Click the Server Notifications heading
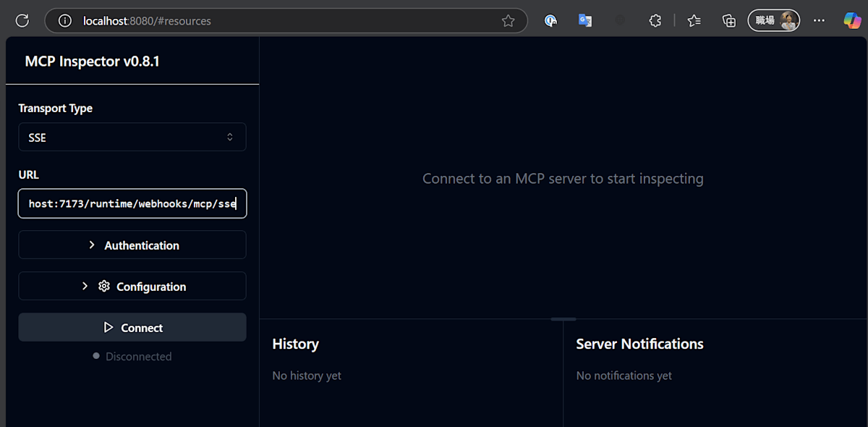 639,344
